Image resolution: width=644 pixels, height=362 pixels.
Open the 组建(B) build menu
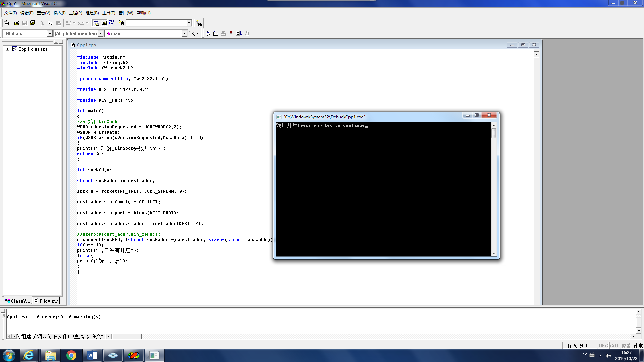click(92, 13)
